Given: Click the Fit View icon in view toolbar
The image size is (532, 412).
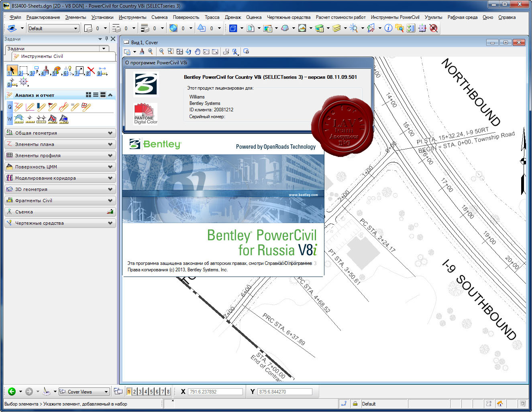Looking at the screenshot, I should [179, 51].
